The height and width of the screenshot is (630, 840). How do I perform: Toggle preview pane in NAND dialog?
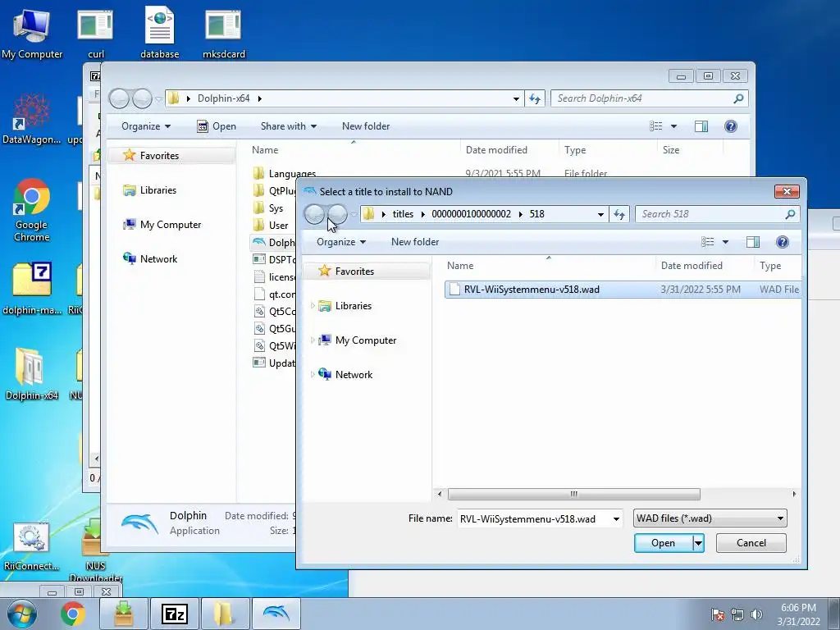coord(753,242)
